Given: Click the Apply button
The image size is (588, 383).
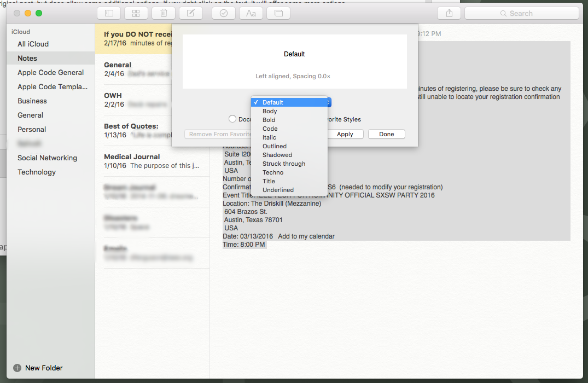Looking at the screenshot, I should (345, 134).
